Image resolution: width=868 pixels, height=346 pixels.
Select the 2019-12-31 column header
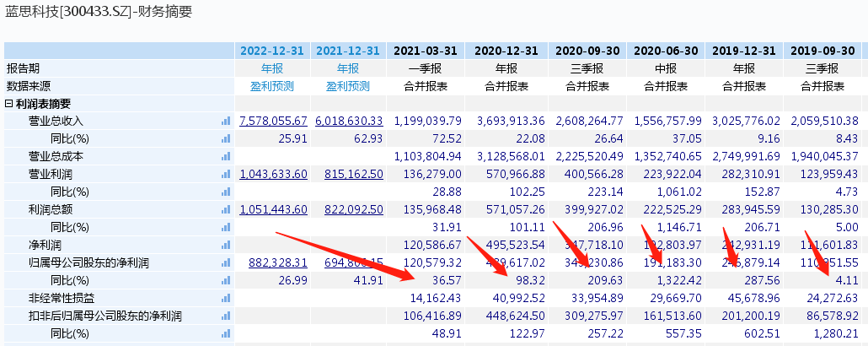[744, 51]
